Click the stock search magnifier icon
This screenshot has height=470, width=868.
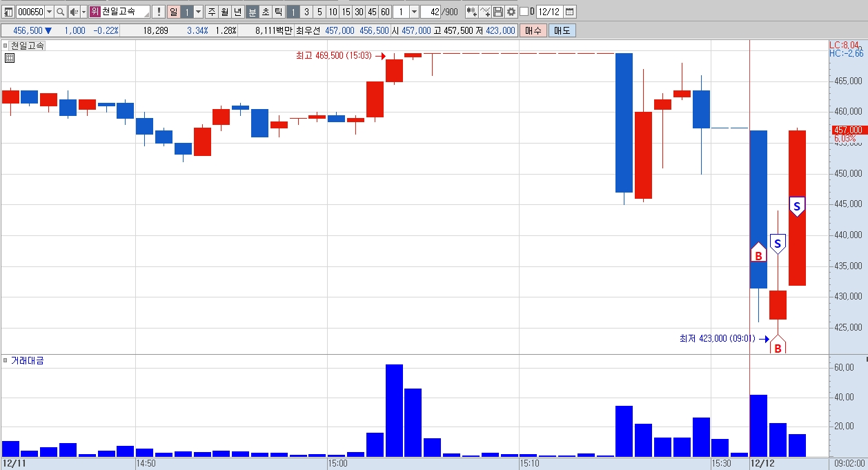tap(60, 12)
